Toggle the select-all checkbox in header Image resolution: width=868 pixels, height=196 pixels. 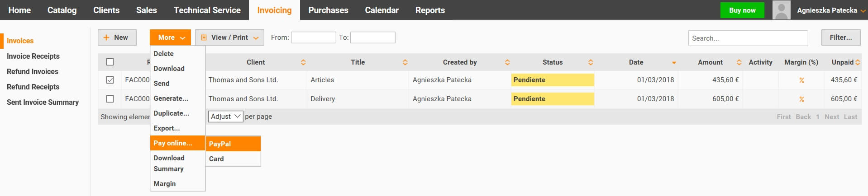click(110, 62)
